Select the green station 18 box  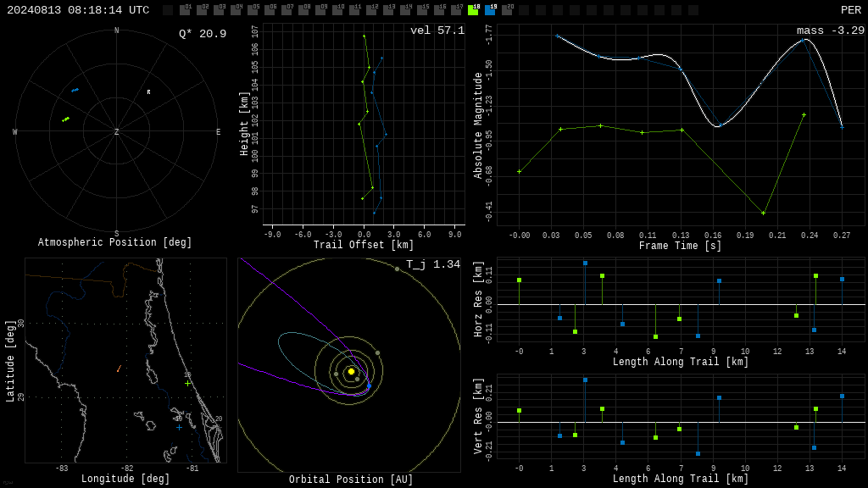[x=473, y=9]
